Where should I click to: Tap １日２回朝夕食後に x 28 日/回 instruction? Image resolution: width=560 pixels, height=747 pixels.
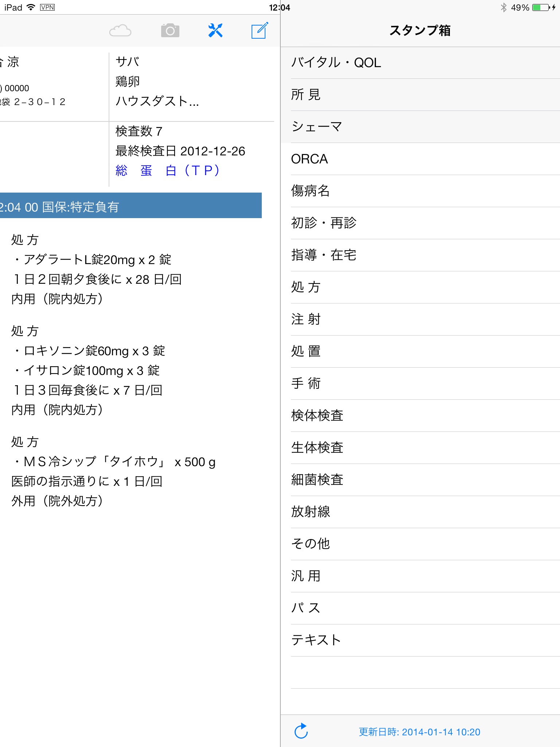point(97,279)
